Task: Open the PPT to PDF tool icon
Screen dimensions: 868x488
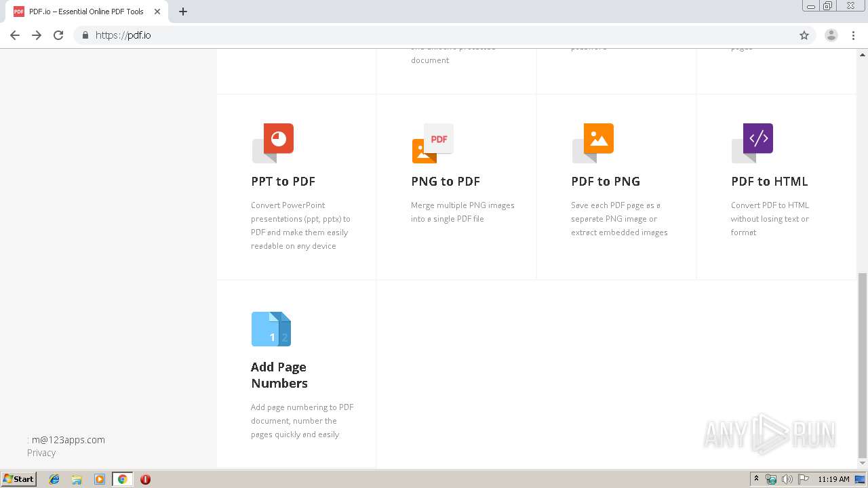Action: pyautogui.click(x=273, y=143)
